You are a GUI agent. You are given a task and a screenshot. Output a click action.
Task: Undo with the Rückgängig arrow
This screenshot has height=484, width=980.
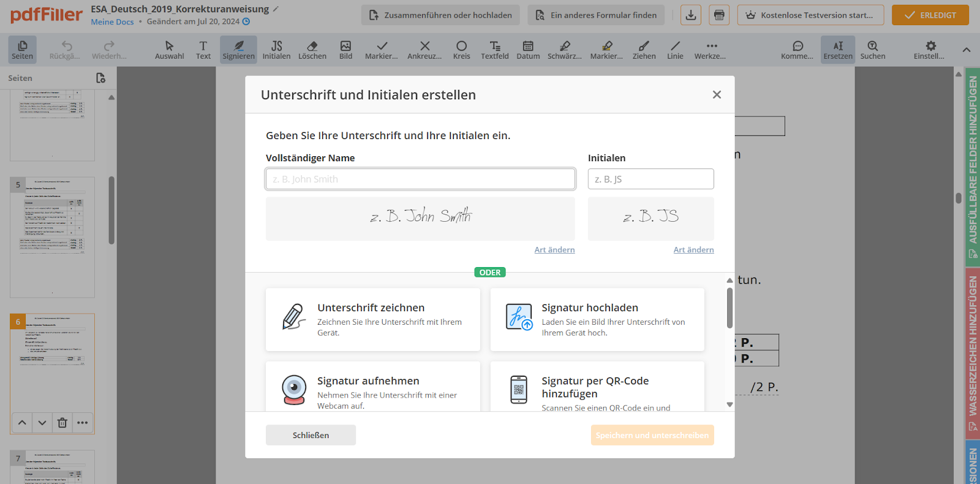point(65,50)
